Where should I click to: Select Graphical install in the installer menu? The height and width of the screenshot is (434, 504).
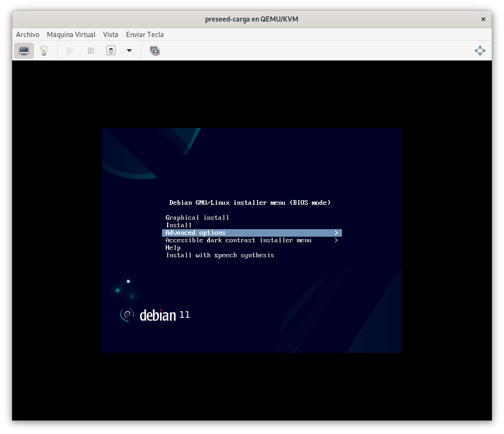197,218
